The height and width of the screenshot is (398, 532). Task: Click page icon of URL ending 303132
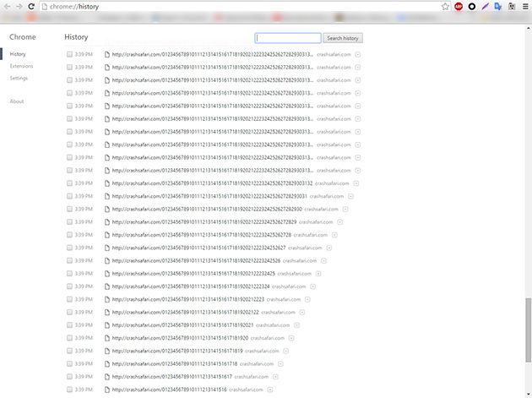coord(107,183)
